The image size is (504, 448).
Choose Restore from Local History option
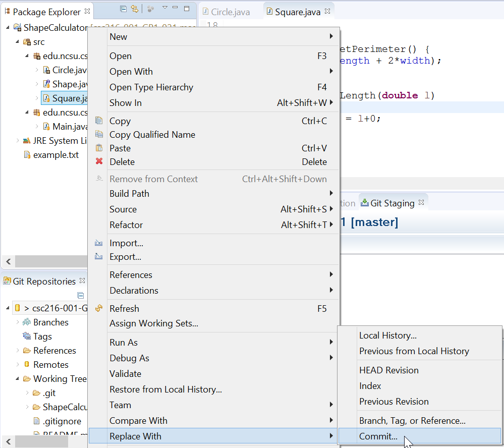pos(162,389)
